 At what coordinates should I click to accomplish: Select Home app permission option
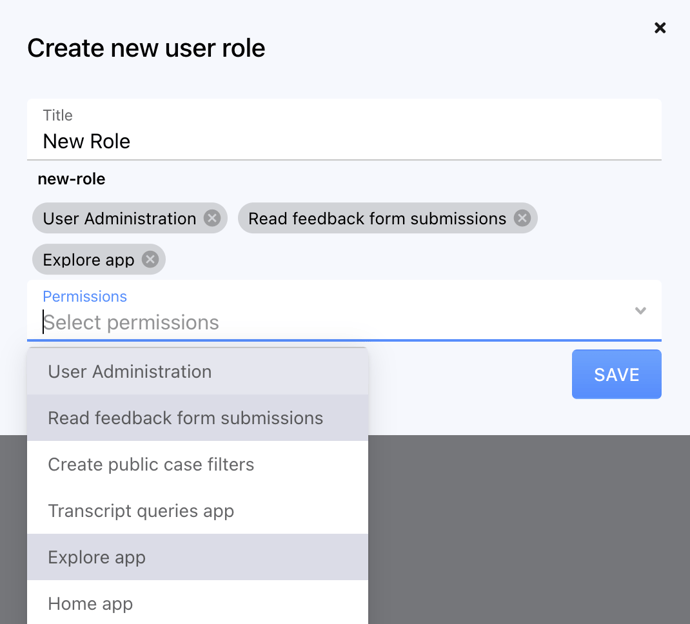pos(198,603)
